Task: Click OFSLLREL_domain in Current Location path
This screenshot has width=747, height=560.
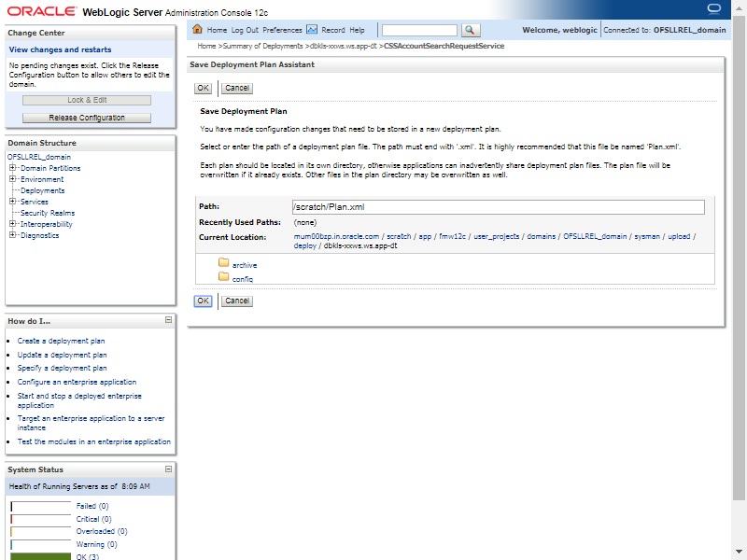Action: 595,237
